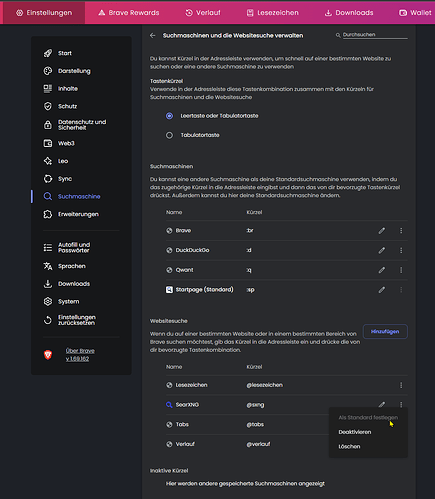Screen dimensions: 435x499
Task: Open the Über Brave version link
Action: 80,355
